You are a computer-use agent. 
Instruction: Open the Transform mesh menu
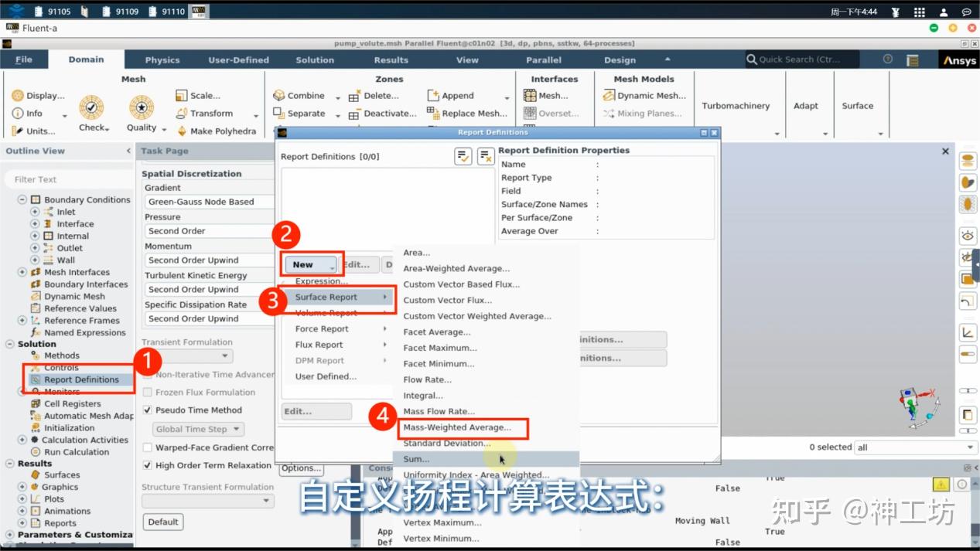coord(205,114)
